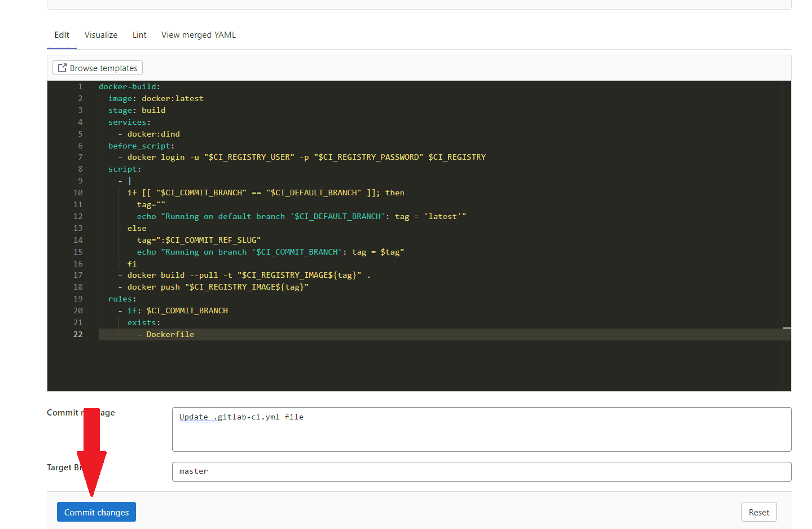Click the external link icon in Browse templates
Image resolution: width=812 pixels, height=529 pixels.
[62, 68]
